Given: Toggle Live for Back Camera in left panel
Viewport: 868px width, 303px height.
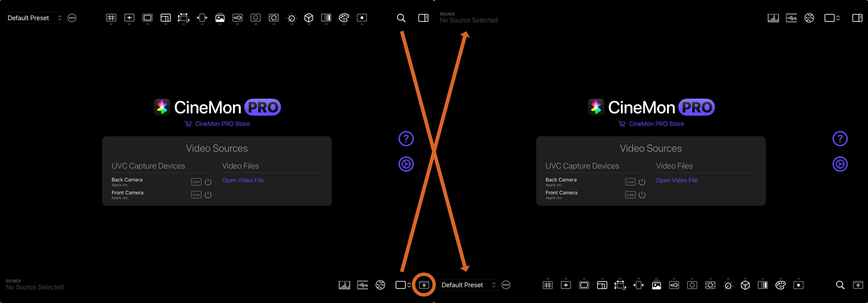Looking at the screenshot, I should click(196, 182).
